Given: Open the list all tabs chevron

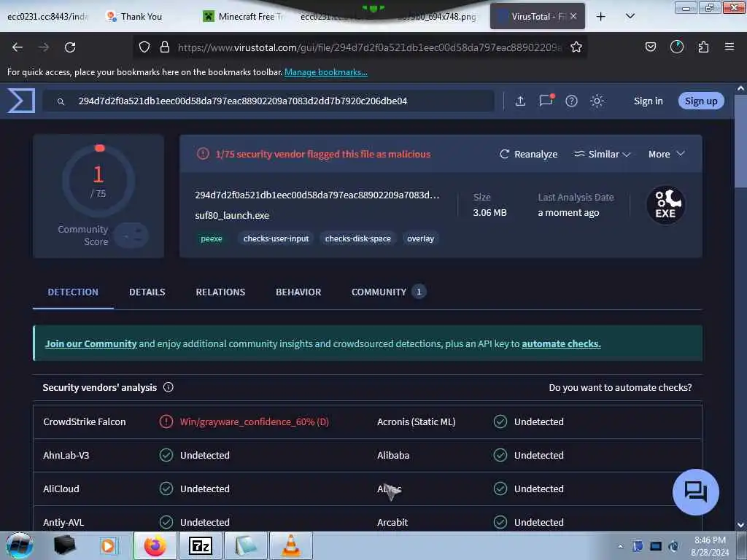Looking at the screenshot, I should (630, 17).
